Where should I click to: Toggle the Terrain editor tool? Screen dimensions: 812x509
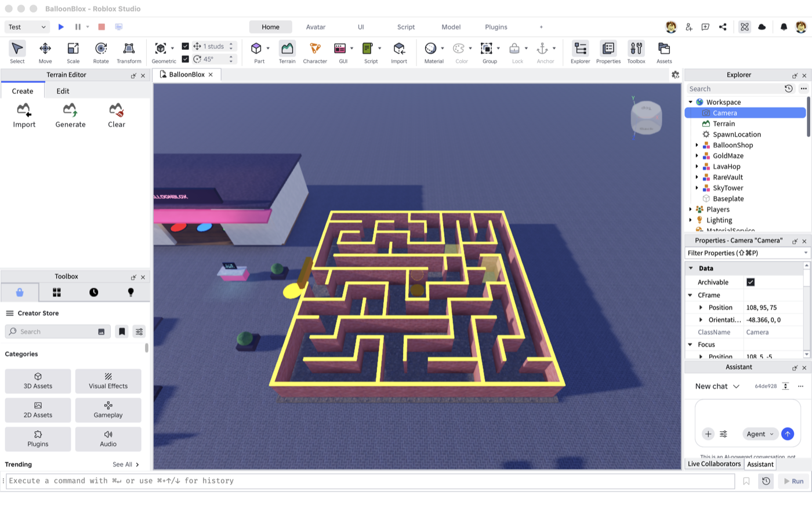coord(287,52)
